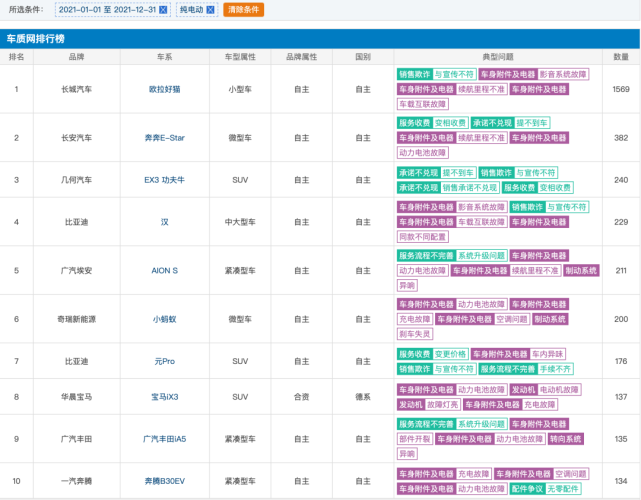Open the 欧拉好猫 car series link

(x=165, y=89)
